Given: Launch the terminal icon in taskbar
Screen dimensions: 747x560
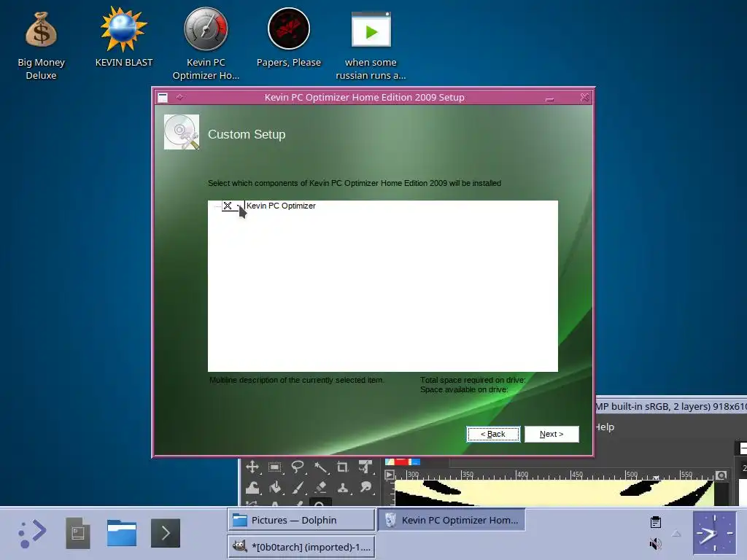Looking at the screenshot, I should pyautogui.click(x=166, y=533).
